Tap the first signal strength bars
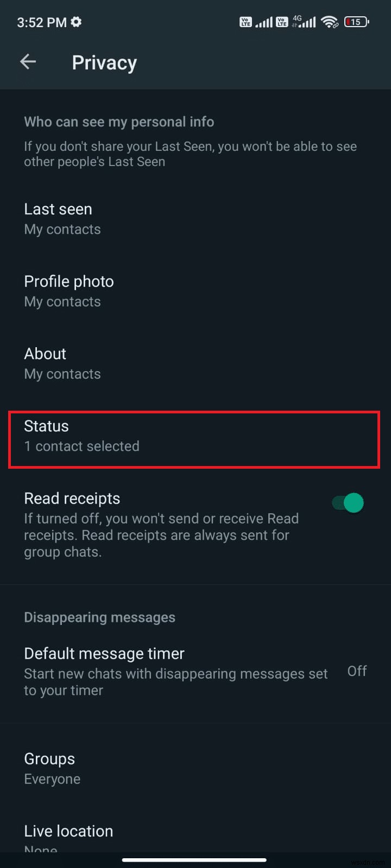The height and width of the screenshot is (868, 391). coord(264,22)
